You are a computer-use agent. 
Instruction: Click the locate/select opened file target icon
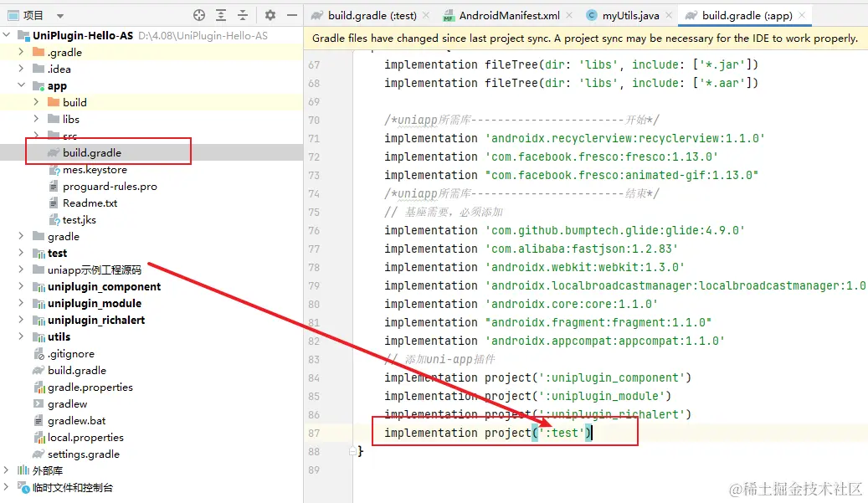199,16
